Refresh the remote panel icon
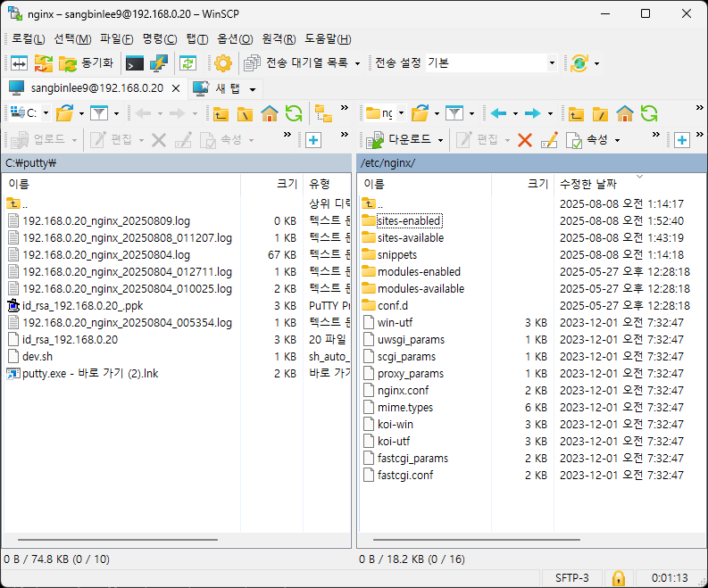This screenshot has width=708, height=588. [x=649, y=113]
